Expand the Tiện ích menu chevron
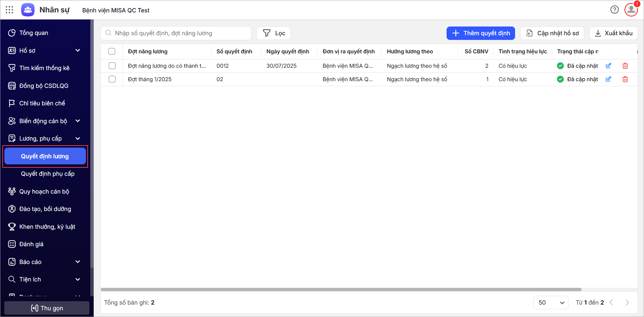644x317 pixels. pyautogui.click(x=78, y=279)
